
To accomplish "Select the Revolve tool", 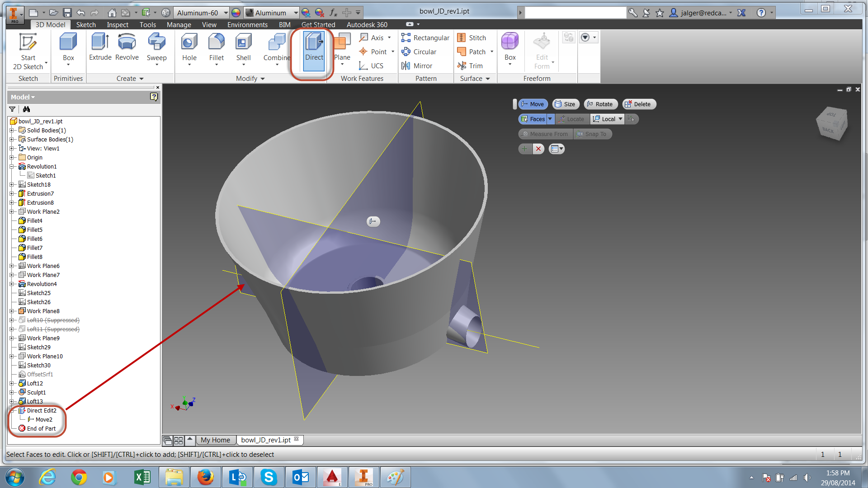I will click(x=127, y=47).
